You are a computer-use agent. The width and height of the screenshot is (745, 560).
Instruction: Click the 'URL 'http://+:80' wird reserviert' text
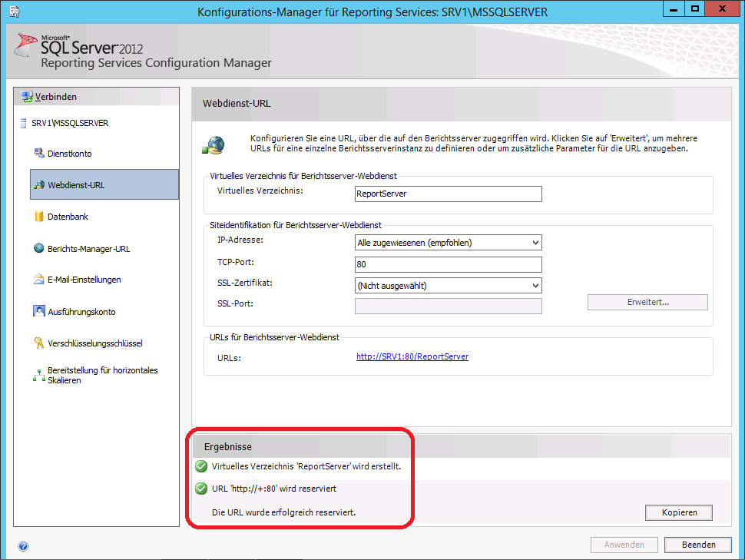point(274,489)
